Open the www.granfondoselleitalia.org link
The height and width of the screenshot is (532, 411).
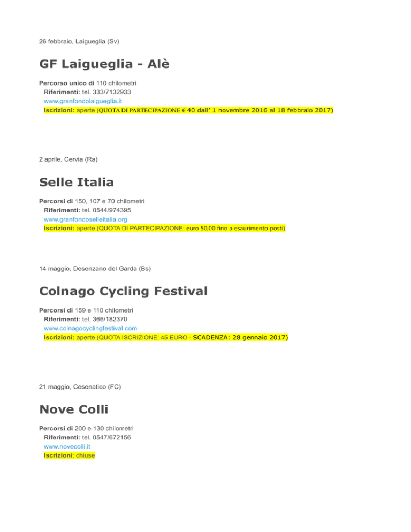point(86,219)
